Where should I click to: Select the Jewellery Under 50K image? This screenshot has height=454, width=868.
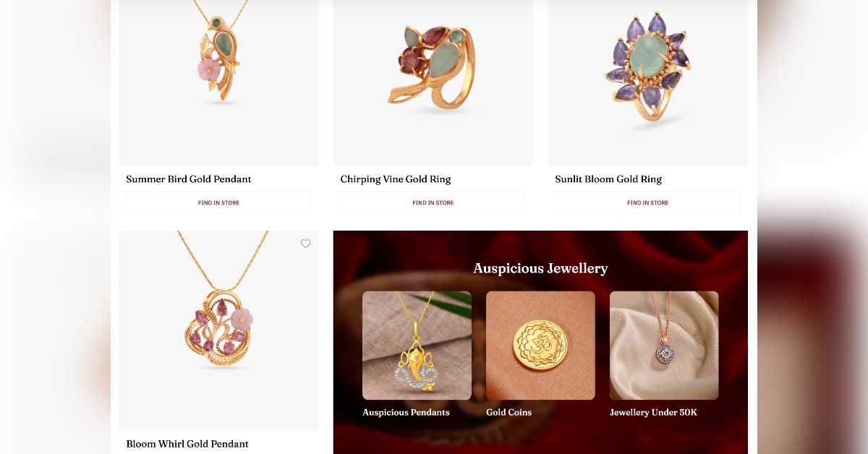coord(664,346)
